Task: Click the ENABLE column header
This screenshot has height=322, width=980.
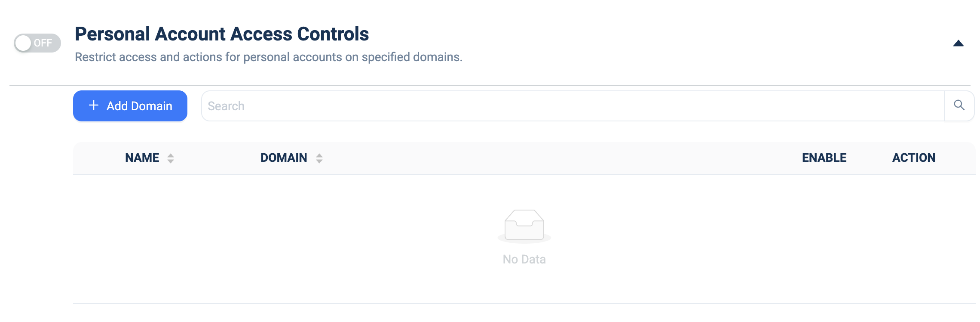Action: [824, 158]
